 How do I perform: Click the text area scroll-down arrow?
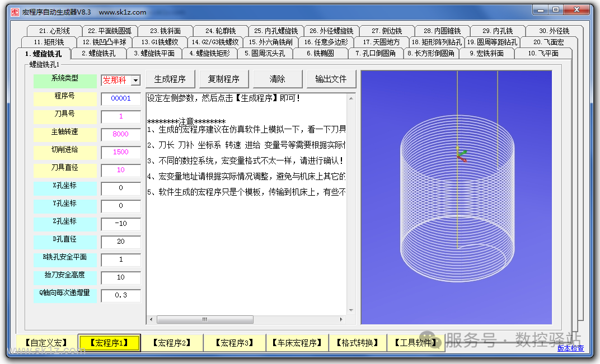click(351, 310)
